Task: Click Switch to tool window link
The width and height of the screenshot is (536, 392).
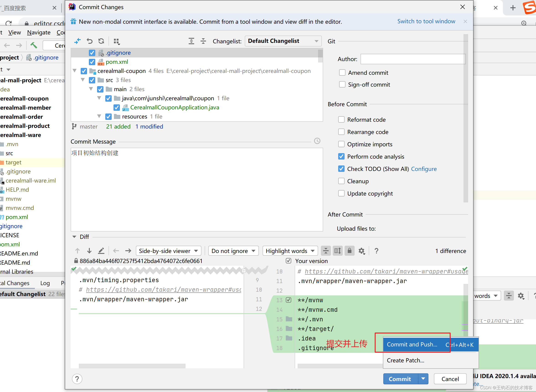Action: coord(426,21)
